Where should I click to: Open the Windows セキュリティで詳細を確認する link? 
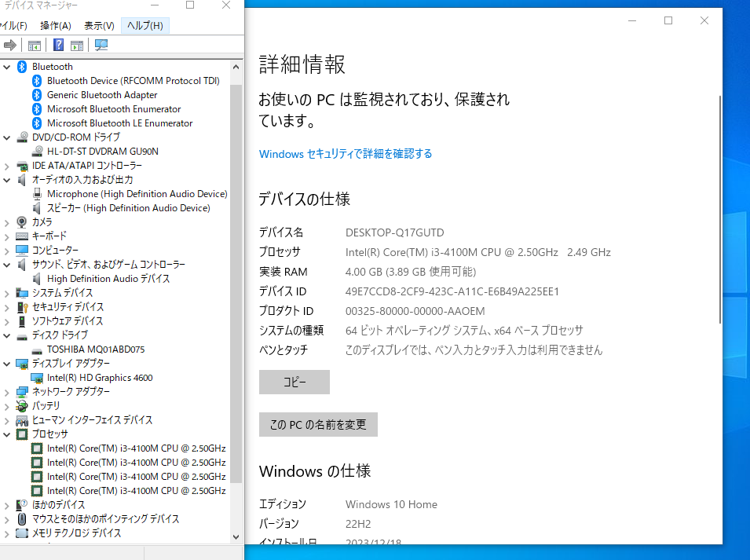346,154
